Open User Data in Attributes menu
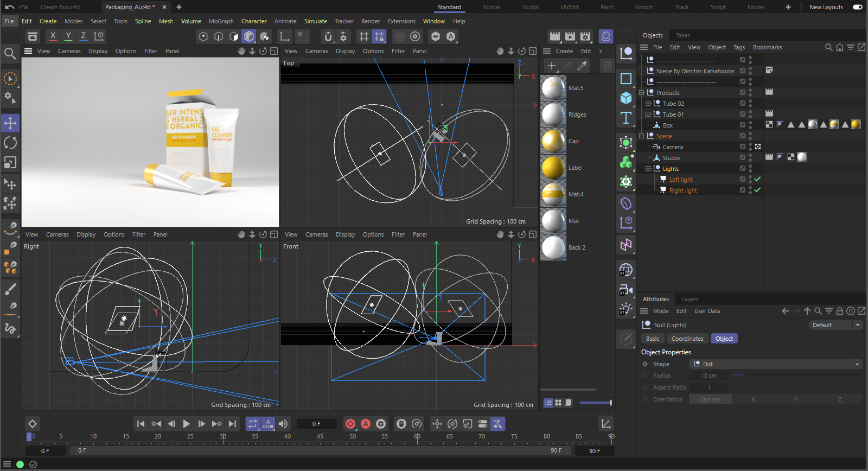 pyautogui.click(x=707, y=311)
